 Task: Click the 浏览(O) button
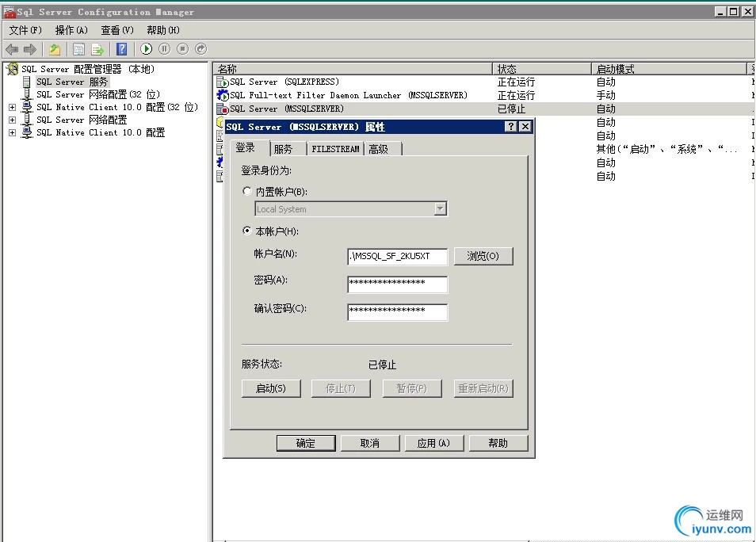coord(483,256)
